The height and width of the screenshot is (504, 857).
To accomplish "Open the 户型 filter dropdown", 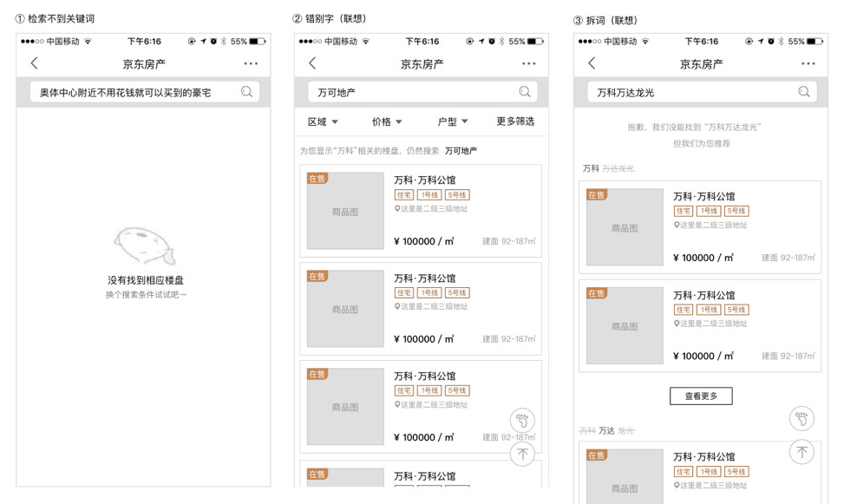I will (453, 121).
